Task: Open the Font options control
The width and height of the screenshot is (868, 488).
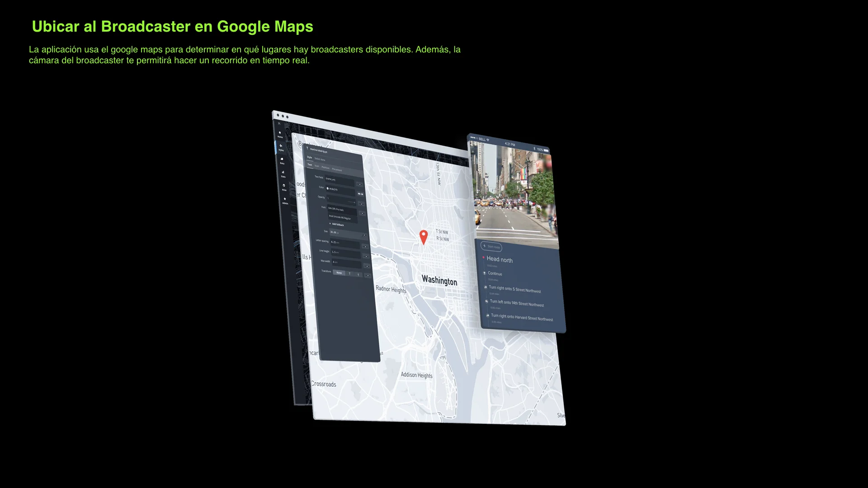Action: coord(362,213)
